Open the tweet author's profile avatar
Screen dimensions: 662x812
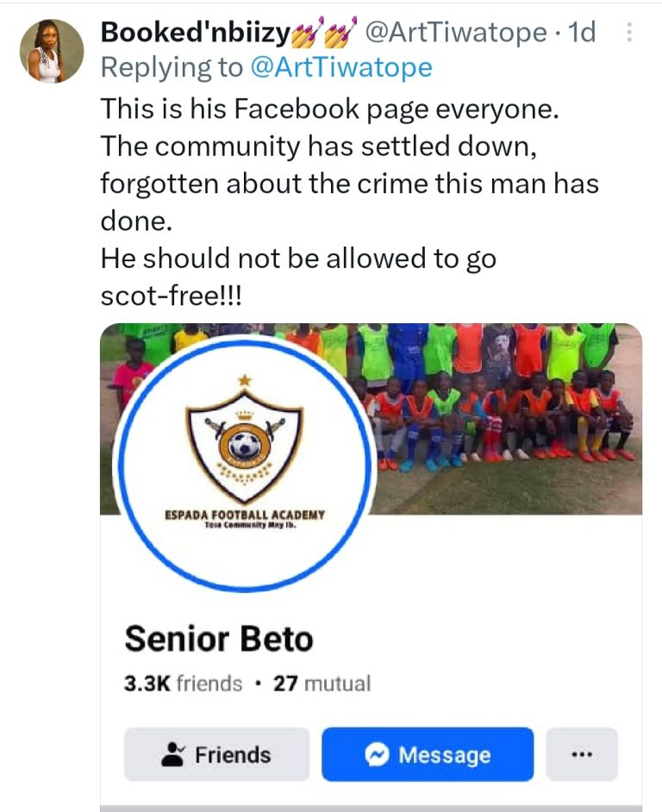[x=52, y=51]
